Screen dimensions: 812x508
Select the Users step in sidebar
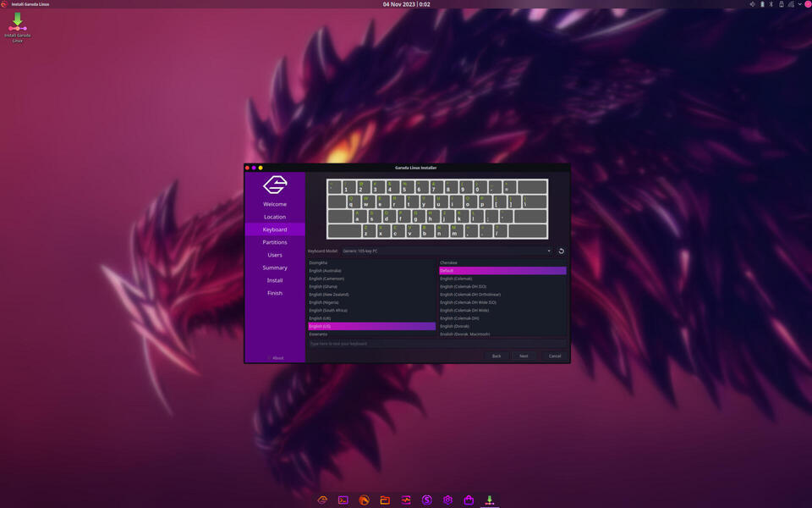(275, 255)
